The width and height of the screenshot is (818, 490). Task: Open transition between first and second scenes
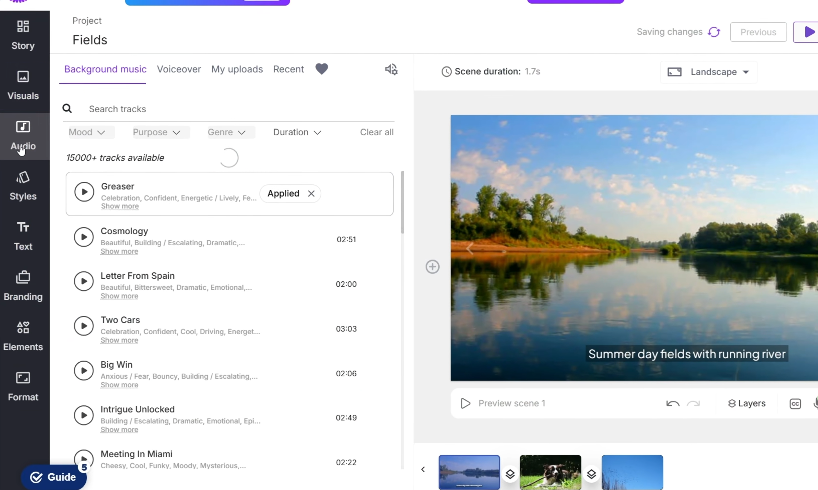tap(510, 474)
